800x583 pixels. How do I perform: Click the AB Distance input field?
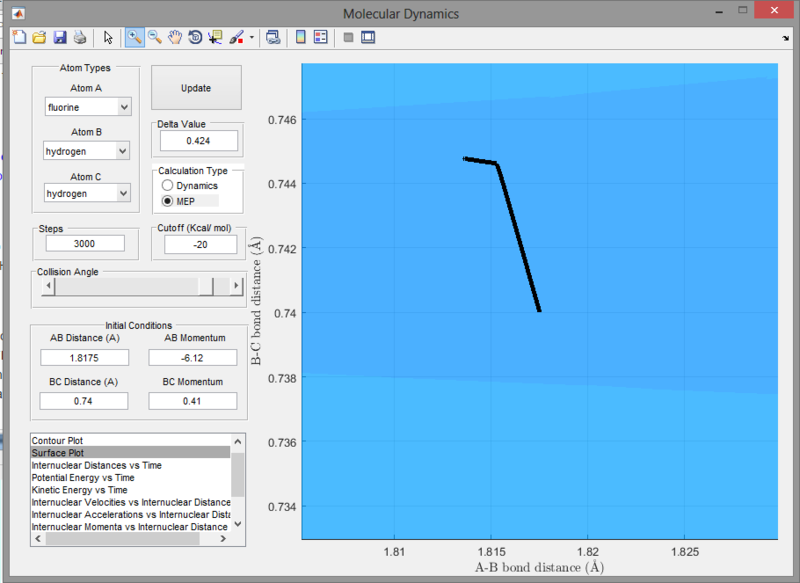click(x=85, y=358)
